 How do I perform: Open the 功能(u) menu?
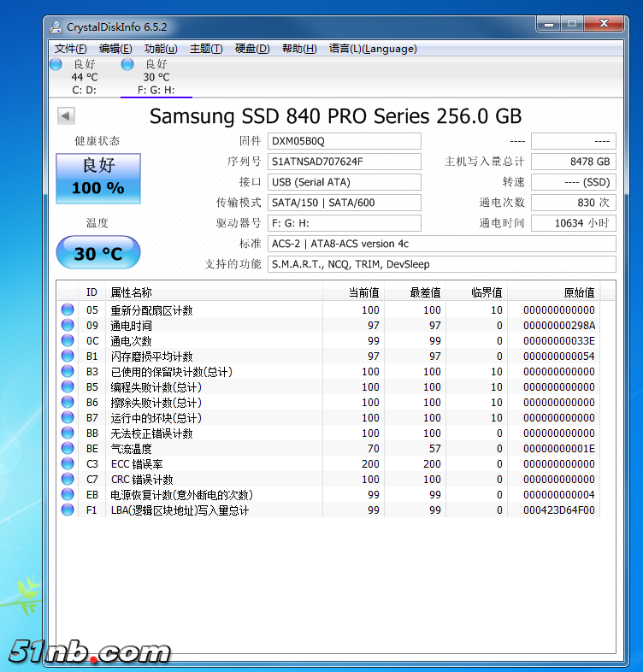[x=161, y=49]
